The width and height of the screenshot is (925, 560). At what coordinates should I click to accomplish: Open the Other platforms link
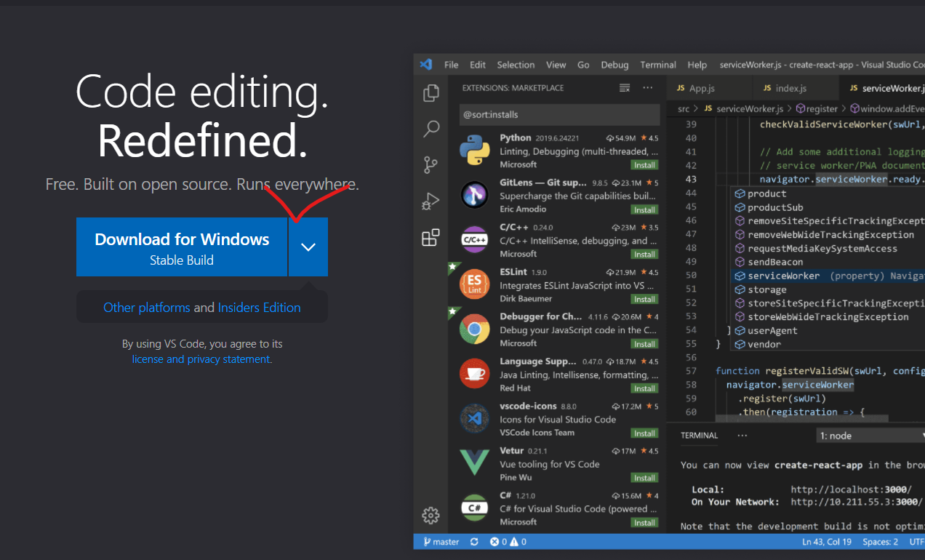pyautogui.click(x=147, y=308)
